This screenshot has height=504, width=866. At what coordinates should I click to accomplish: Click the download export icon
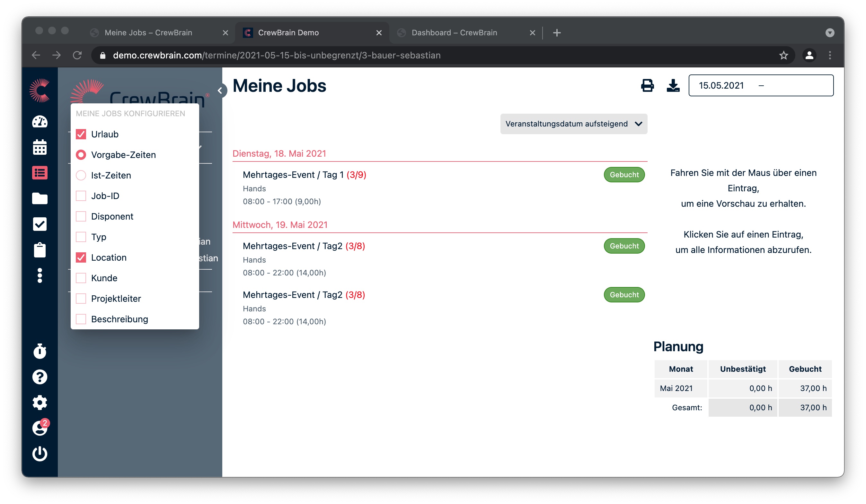pyautogui.click(x=673, y=85)
